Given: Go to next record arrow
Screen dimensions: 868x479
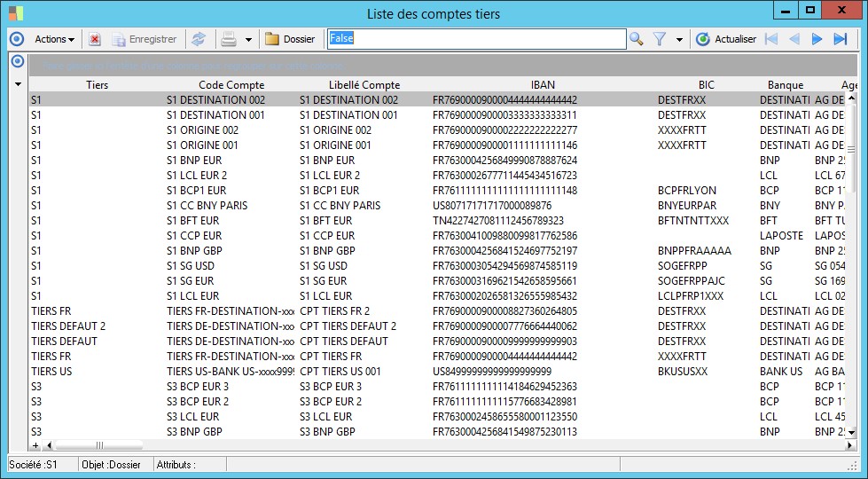Looking at the screenshot, I should (x=817, y=39).
